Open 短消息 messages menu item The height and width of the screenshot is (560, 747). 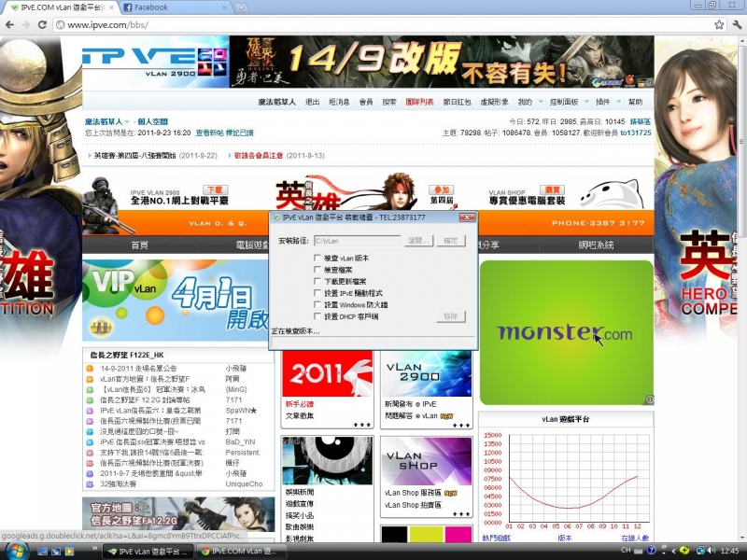point(339,102)
